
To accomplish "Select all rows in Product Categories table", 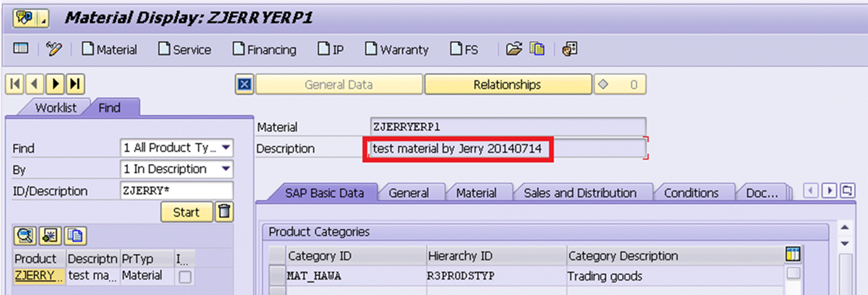I will pos(277,255).
